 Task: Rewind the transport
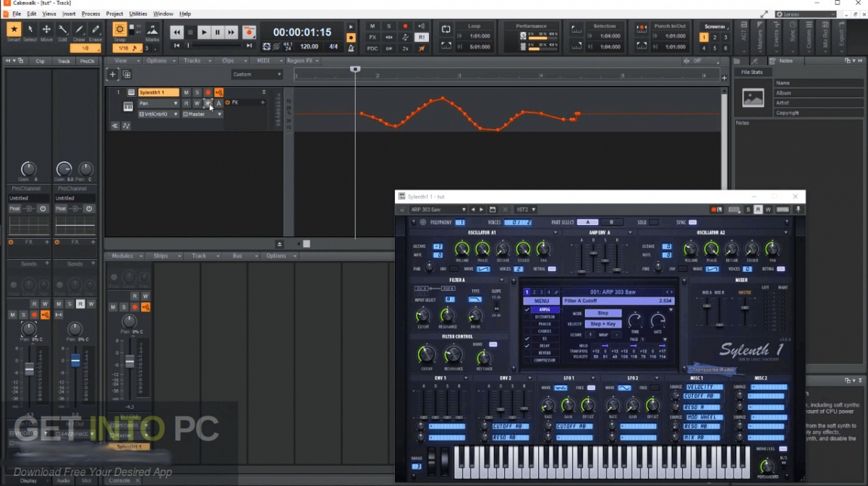coord(177,32)
